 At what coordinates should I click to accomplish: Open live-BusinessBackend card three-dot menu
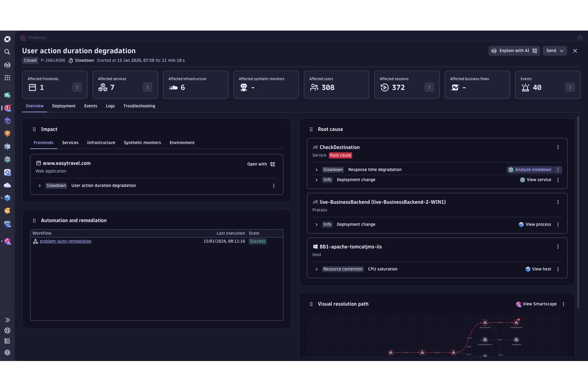(x=558, y=202)
